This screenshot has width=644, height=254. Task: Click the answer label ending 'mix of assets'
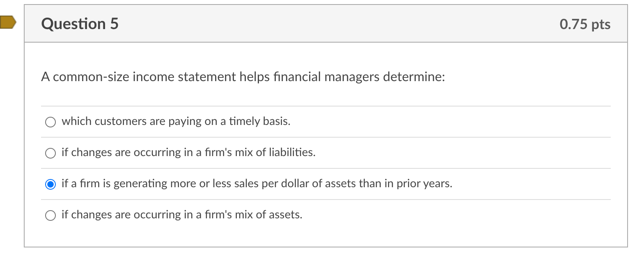[x=182, y=215]
